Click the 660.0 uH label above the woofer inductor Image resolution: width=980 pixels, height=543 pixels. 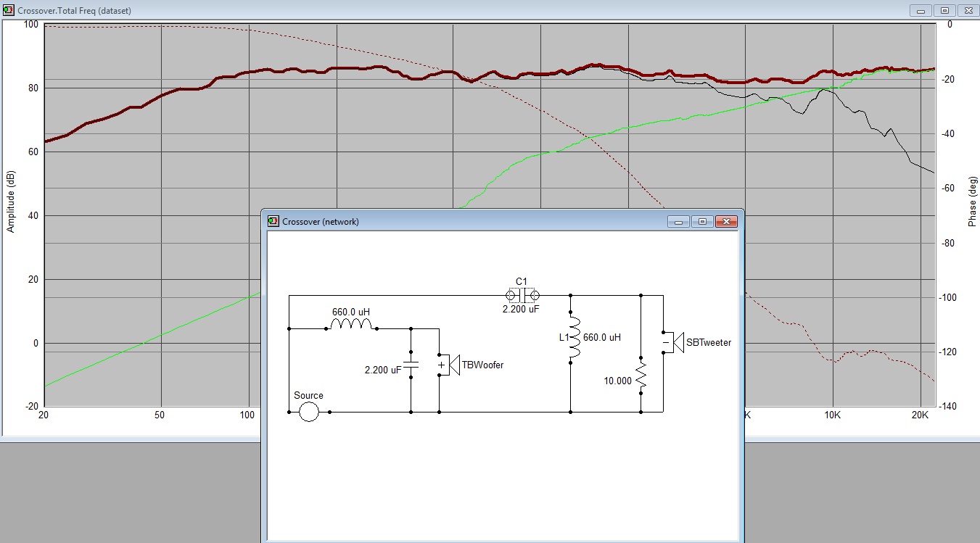point(351,312)
